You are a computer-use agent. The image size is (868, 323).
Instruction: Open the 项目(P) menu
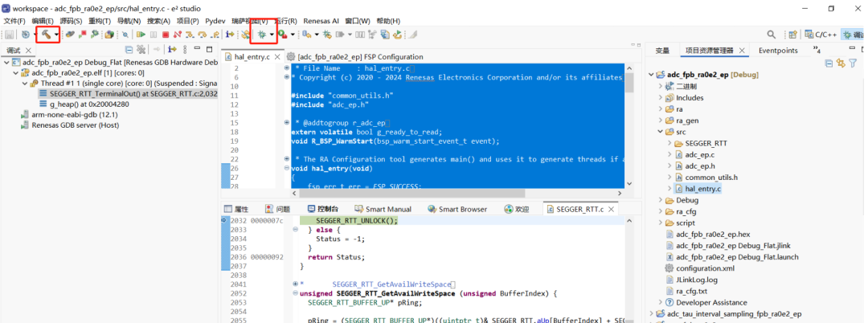(x=188, y=21)
